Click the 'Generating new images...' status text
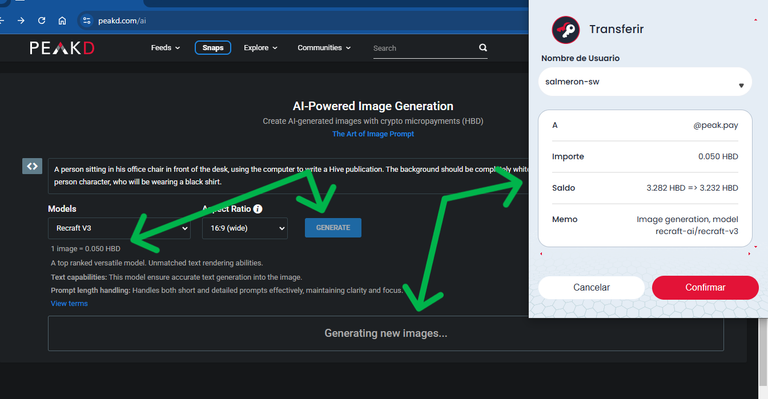This screenshot has height=399, width=768. (x=385, y=333)
